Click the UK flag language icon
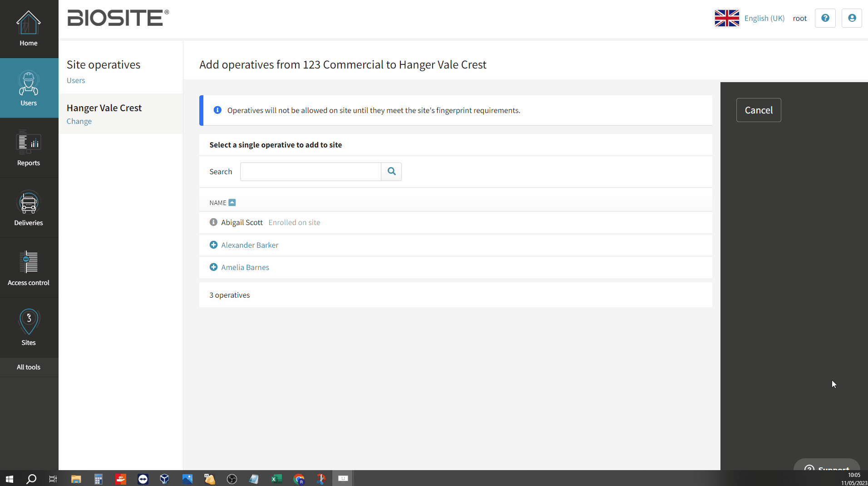Image resolution: width=868 pixels, height=486 pixels. point(727,18)
